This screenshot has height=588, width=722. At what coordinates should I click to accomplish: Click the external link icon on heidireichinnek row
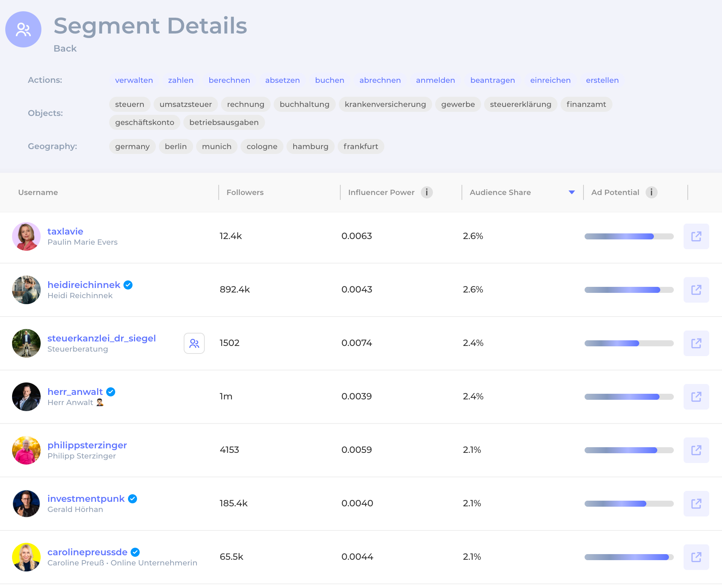(696, 290)
